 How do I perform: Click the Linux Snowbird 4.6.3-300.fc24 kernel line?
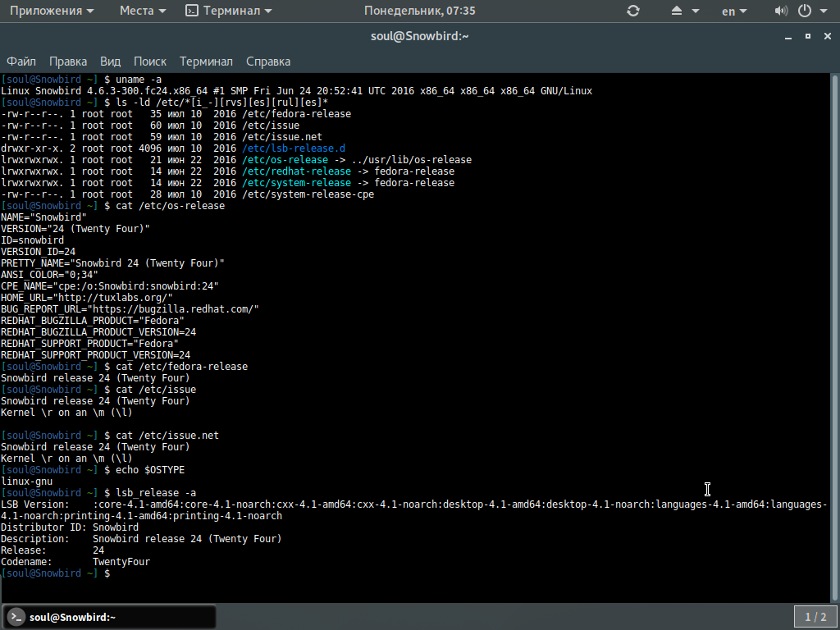pyautogui.click(x=296, y=91)
